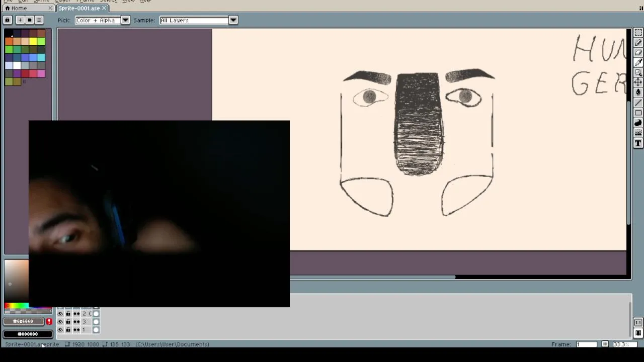The height and width of the screenshot is (362, 644).
Task: Select the Pencil tool
Action: 638,43
